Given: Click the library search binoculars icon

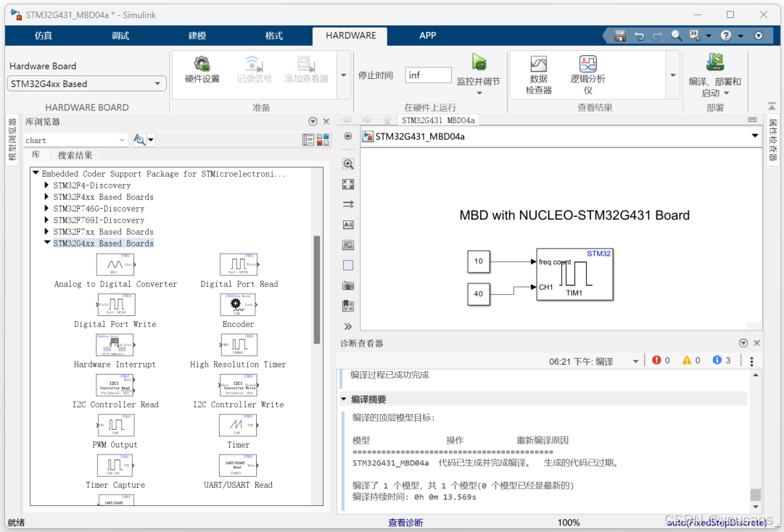Looking at the screenshot, I should 139,140.
